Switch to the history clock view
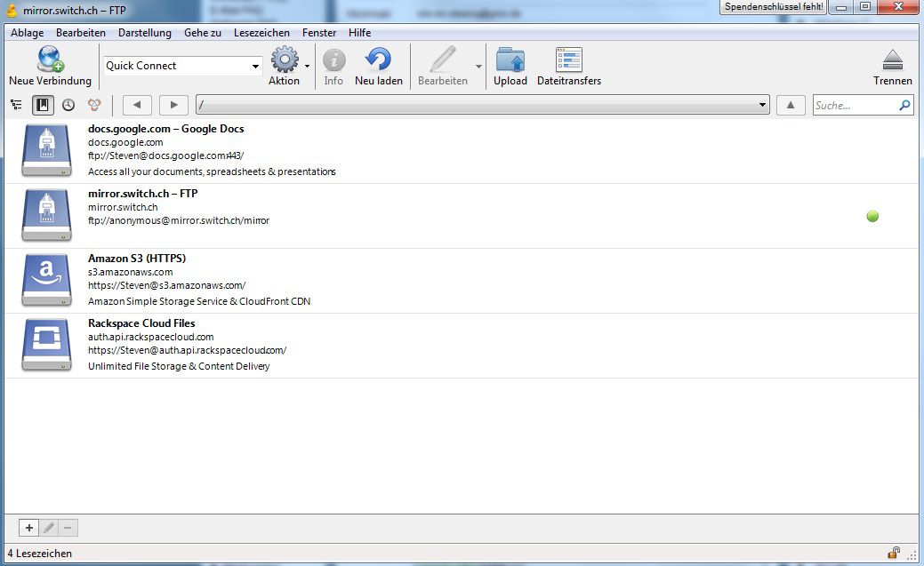 (68, 105)
